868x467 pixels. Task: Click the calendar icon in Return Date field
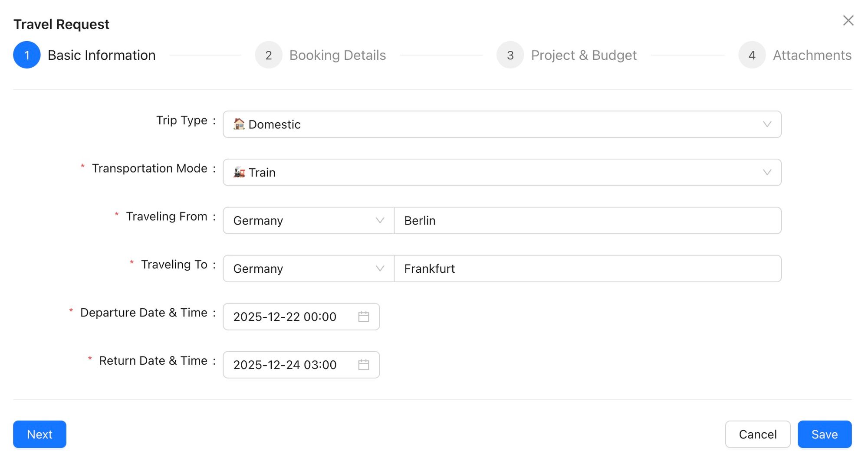(x=363, y=365)
